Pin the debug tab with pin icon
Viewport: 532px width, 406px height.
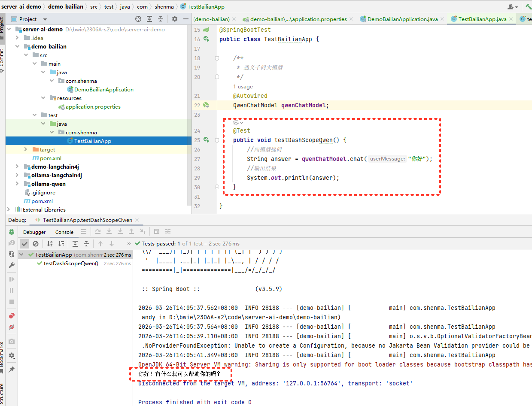(x=12, y=370)
